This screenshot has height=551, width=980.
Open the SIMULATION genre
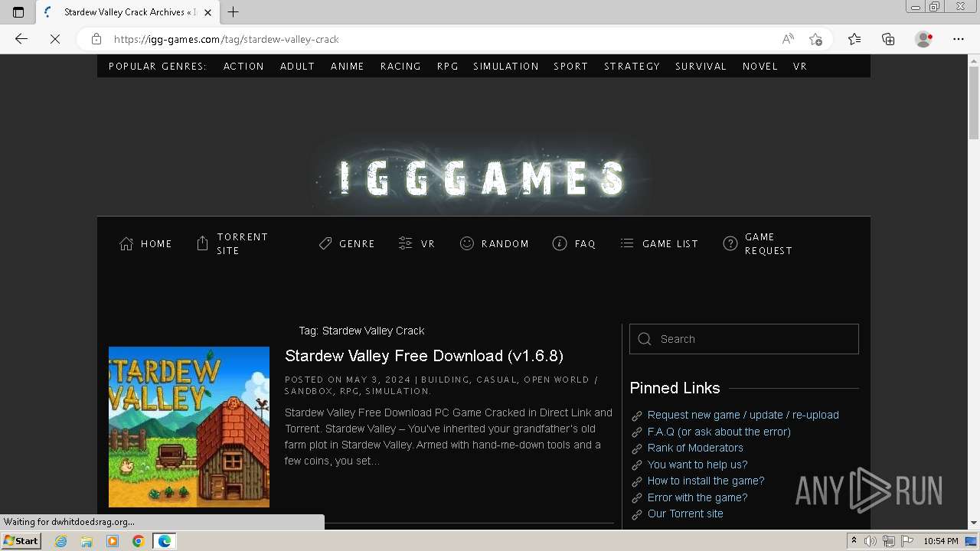[505, 67]
